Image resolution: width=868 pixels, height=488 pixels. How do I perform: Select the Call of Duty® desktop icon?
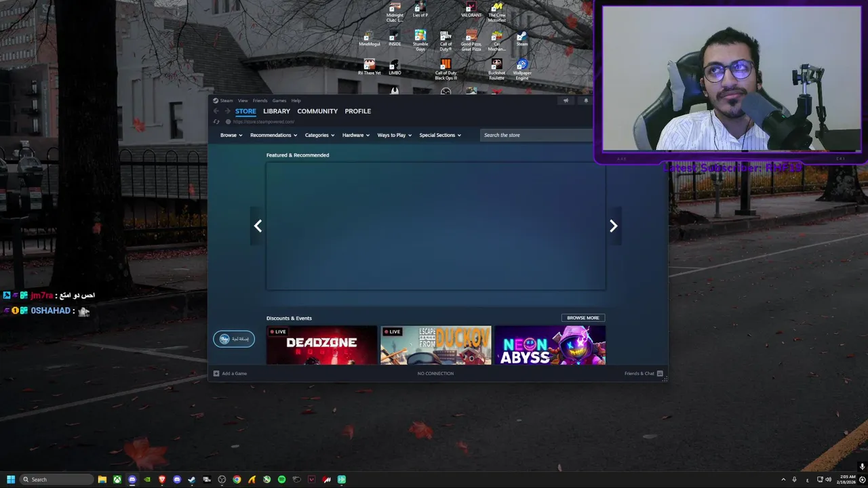pos(446,41)
